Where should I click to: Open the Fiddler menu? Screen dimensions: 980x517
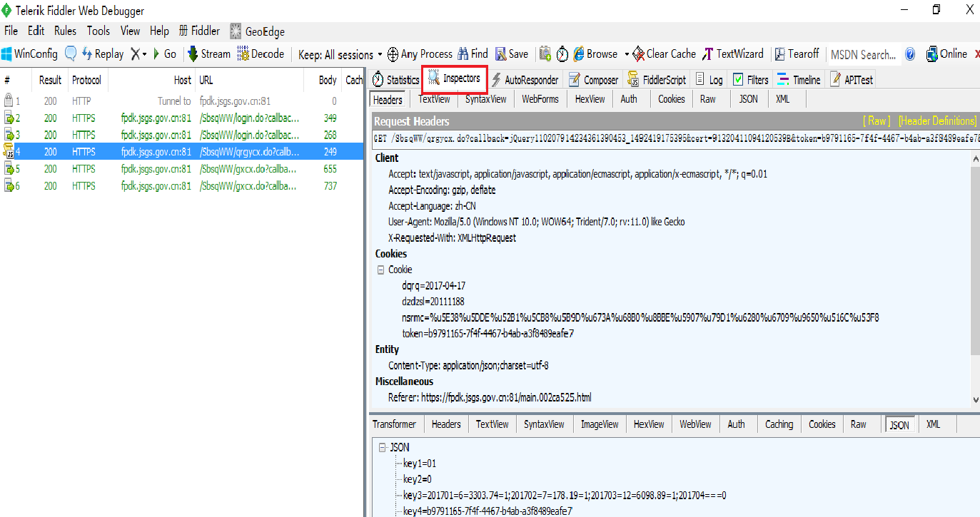(199, 31)
